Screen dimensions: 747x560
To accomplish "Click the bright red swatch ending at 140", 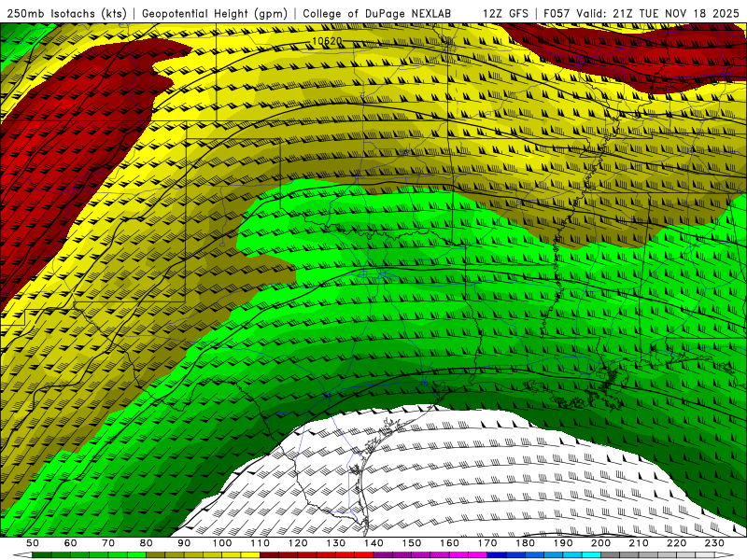I will [364, 555].
